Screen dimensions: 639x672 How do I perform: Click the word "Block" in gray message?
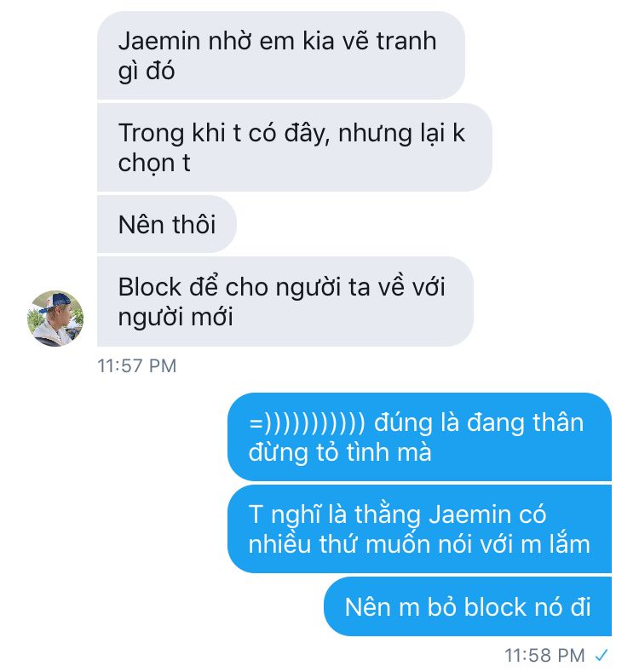tap(150, 287)
